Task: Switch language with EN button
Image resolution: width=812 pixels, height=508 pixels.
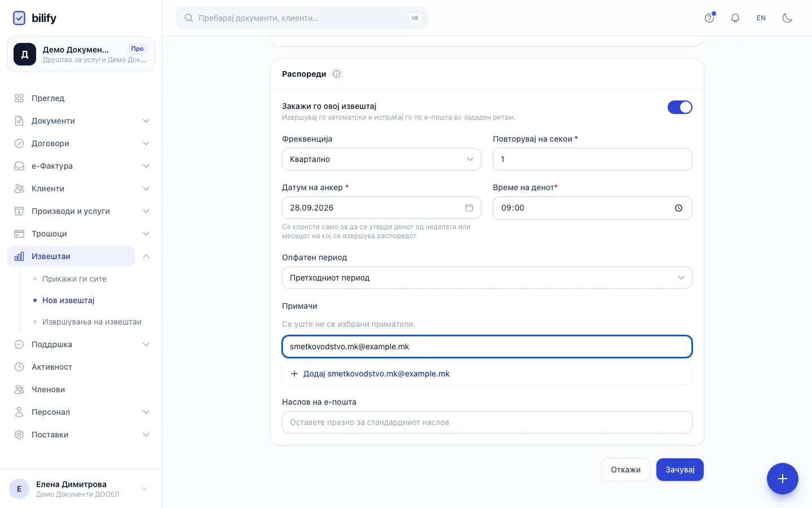Action: click(761, 18)
